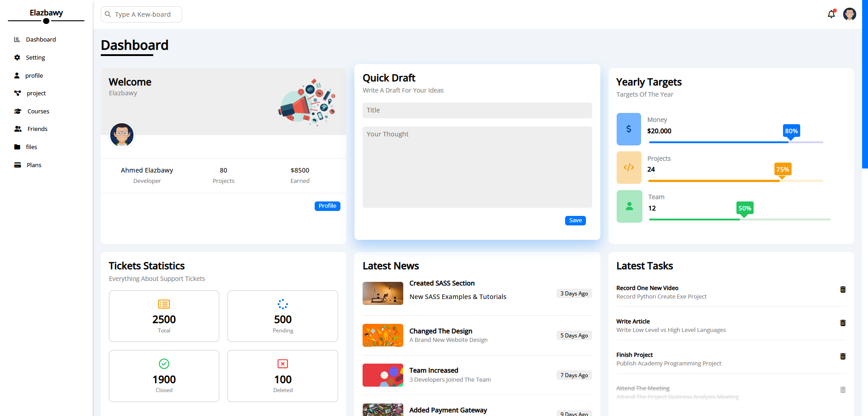Click the 3 Days Ago label
The image size is (868, 416).
(x=574, y=294)
